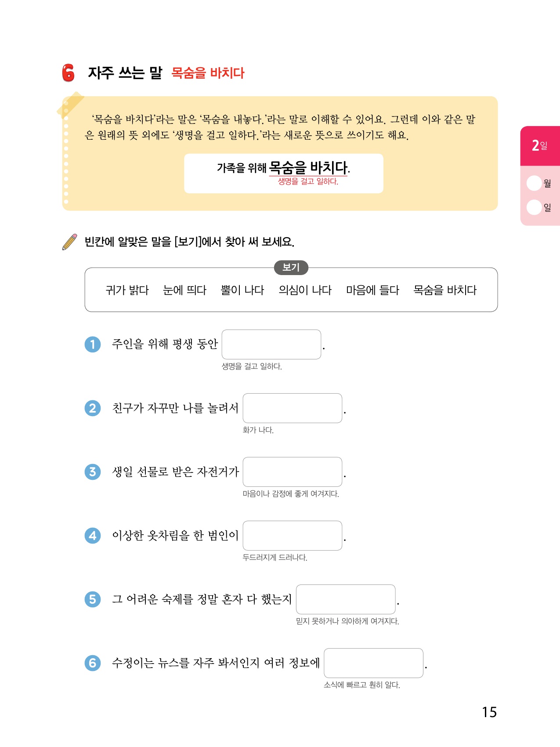Choose the phrase 뿔이 나다 in 보기
The height and width of the screenshot is (747, 560).
(x=242, y=290)
